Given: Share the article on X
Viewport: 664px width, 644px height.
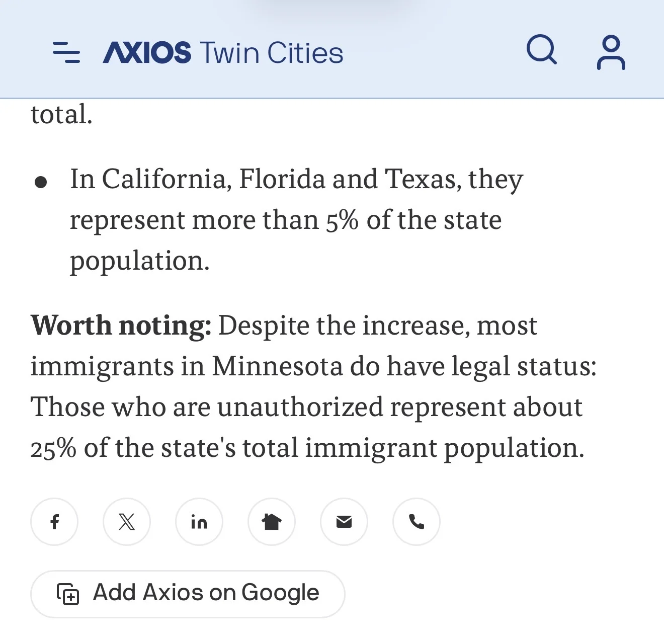Looking at the screenshot, I should [127, 522].
